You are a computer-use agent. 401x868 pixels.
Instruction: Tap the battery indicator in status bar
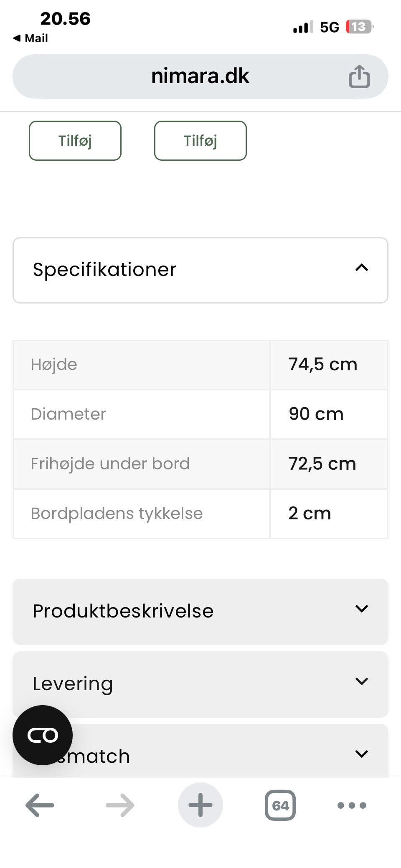359,27
